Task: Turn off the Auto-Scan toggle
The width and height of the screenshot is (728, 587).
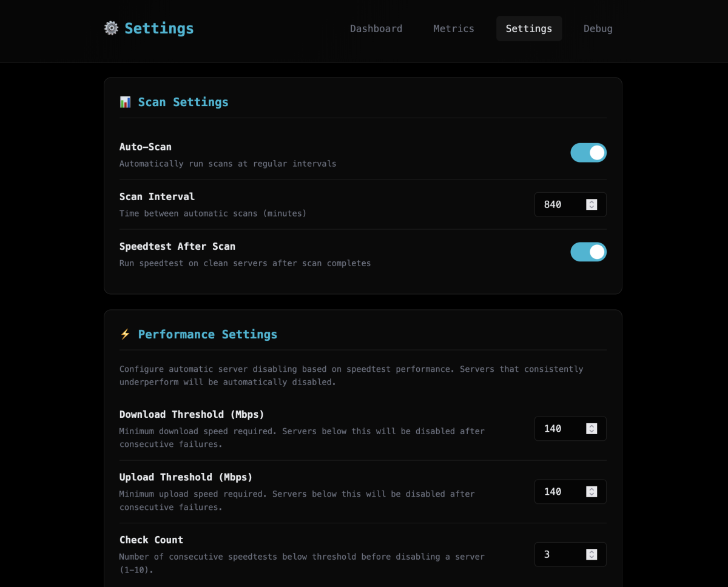Action: (588, 153)
